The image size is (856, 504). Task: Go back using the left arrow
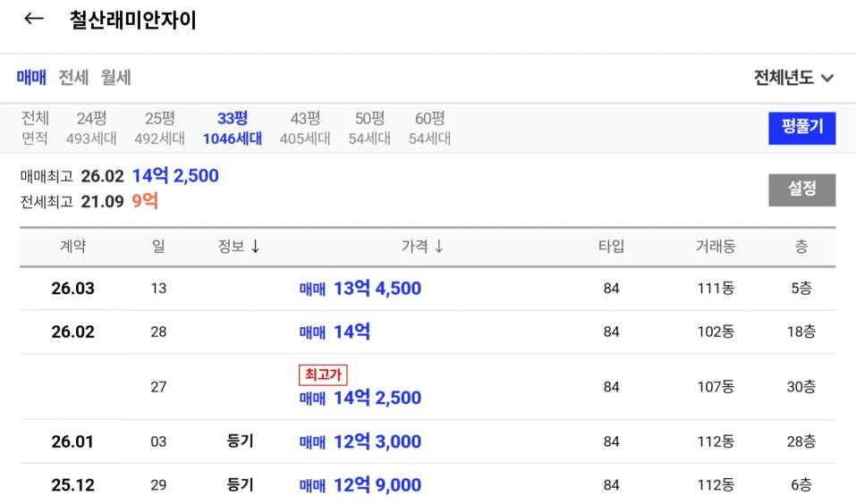coord(34,20)
